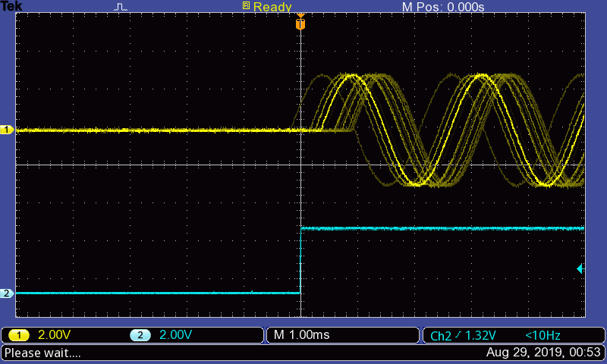
Task: Toggle the yellow channel 1 badge
Action: click(18, 335)
